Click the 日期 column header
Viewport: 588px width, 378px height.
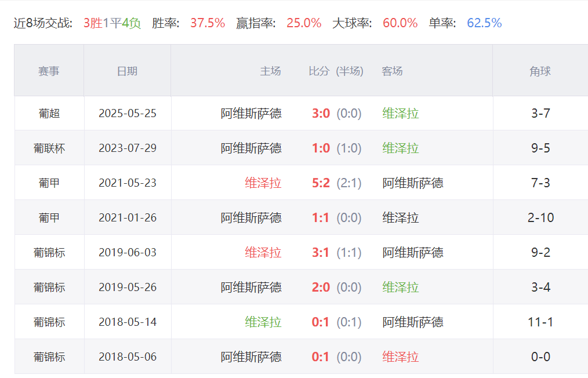[127, 71]
